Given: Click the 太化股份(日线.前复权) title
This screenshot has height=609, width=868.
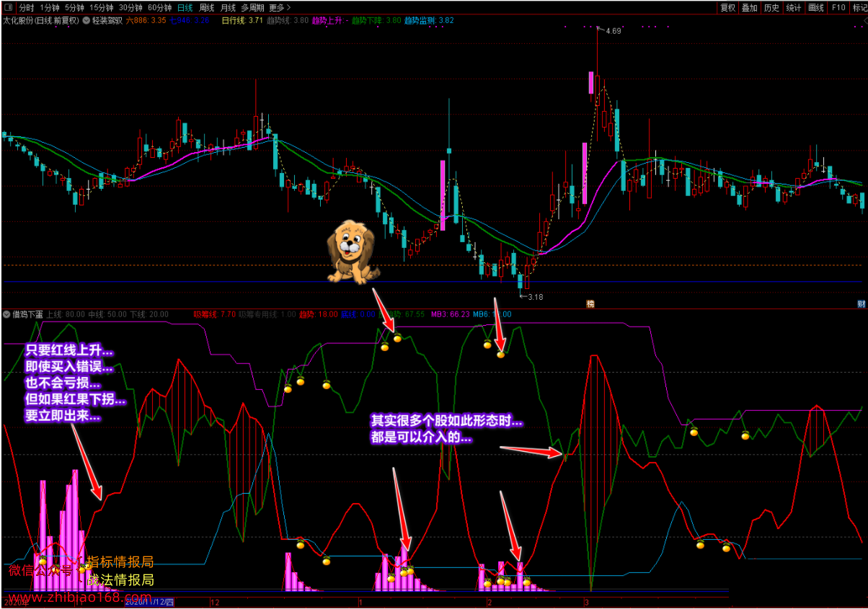Looking at the screenshot, I should tap(41, 20).
